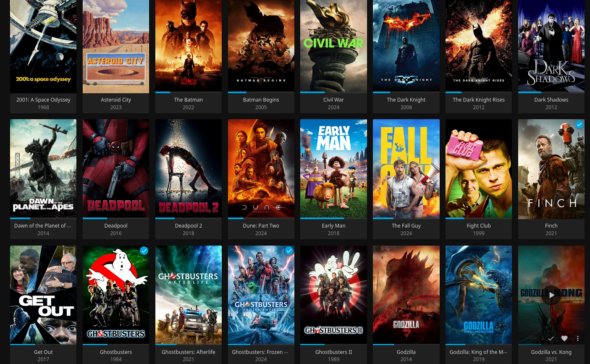This screenshot has height=364, width=590.
Task: Click The Dark Knight Rises title text
Action: click(x=478, y=100)
